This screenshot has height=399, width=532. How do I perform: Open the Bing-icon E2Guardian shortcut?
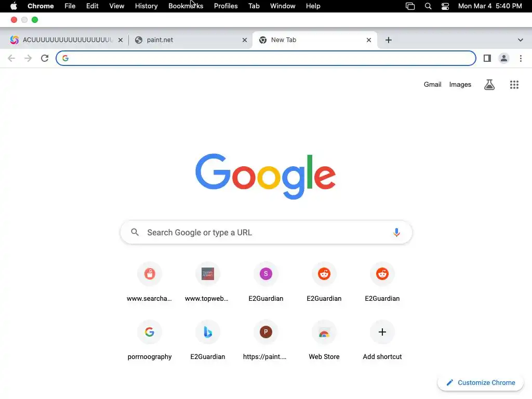pyautogui.click(x=208, y=341)
